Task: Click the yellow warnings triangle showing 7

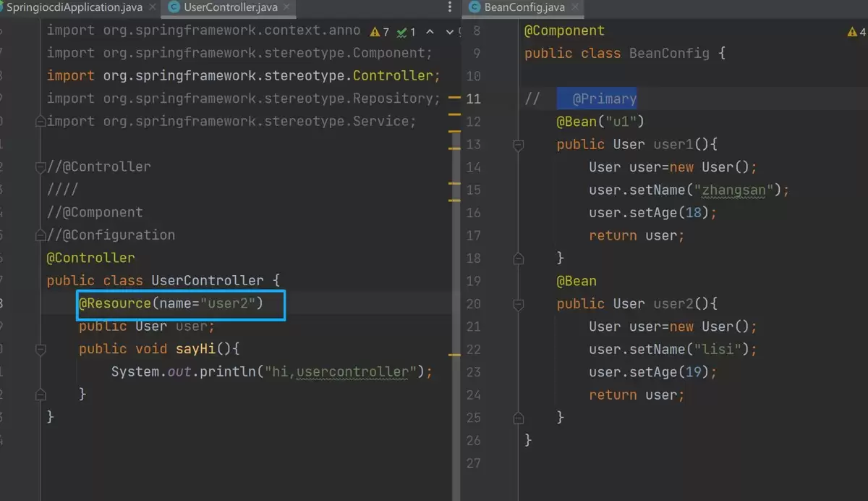Action: click(x=380, y=32)
